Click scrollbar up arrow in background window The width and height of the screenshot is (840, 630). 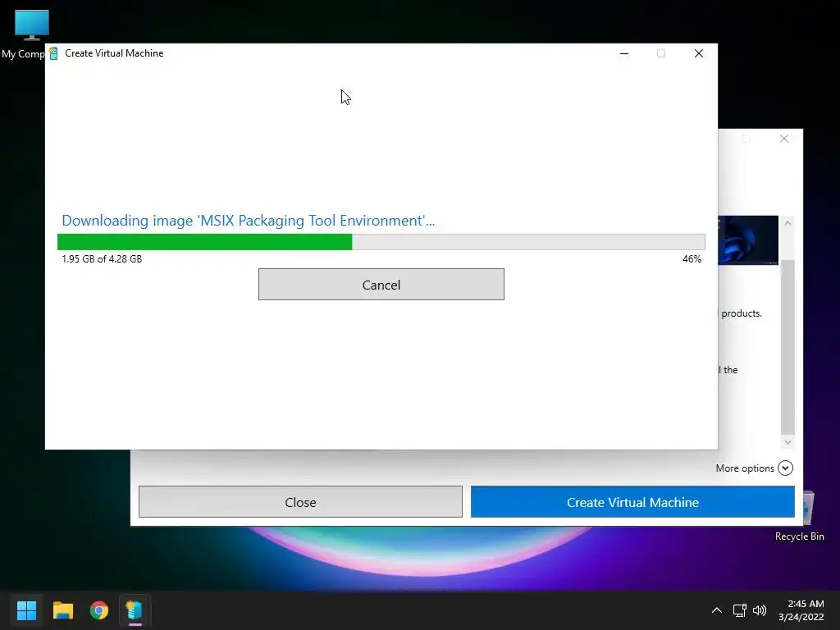click(787, 223)
